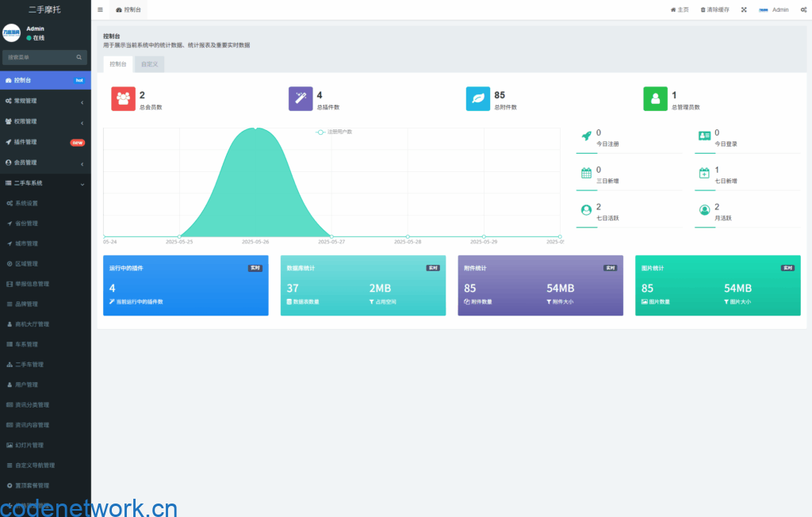The height and width of the screenshot is (517, 812).
Task: Click the red 总会员数 users icon
Action: (x=123, y=99)
